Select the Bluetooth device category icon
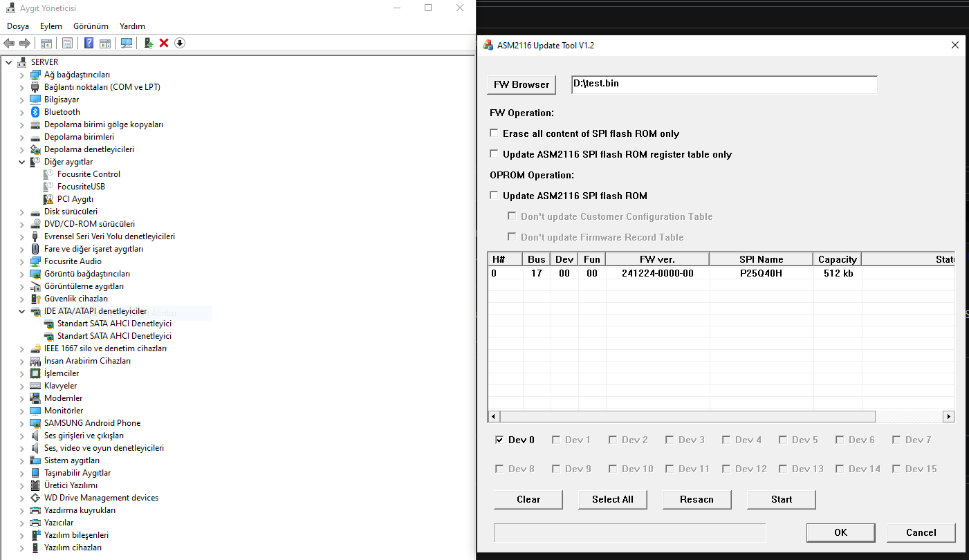The image size is (969, 560). point(35,112)
